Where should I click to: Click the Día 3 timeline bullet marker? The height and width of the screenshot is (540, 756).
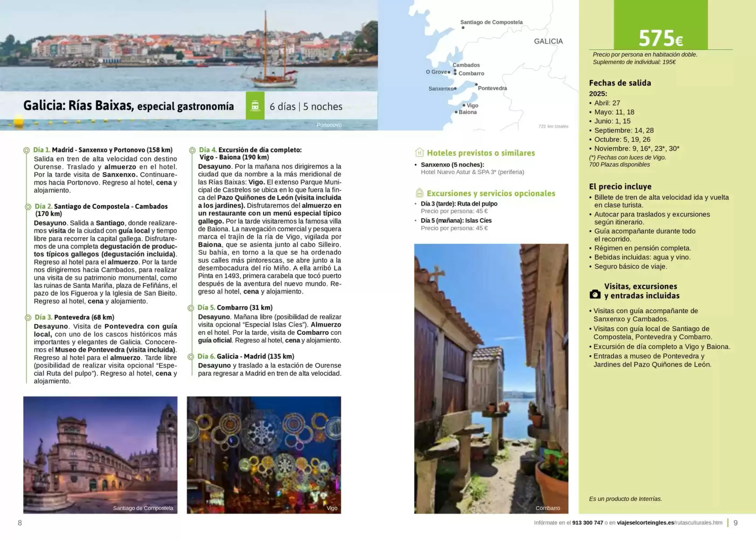tap(28, 318)
